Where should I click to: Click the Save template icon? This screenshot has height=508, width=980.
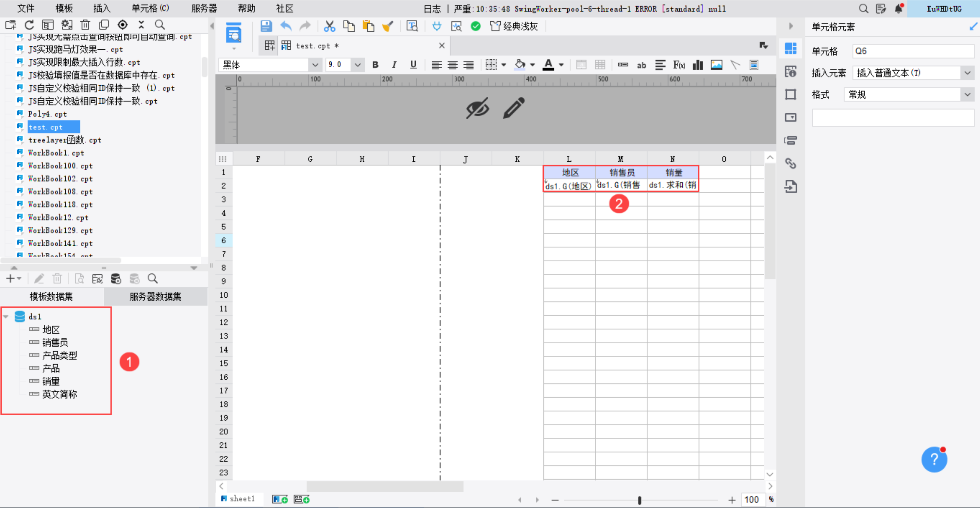pos(266,26)
